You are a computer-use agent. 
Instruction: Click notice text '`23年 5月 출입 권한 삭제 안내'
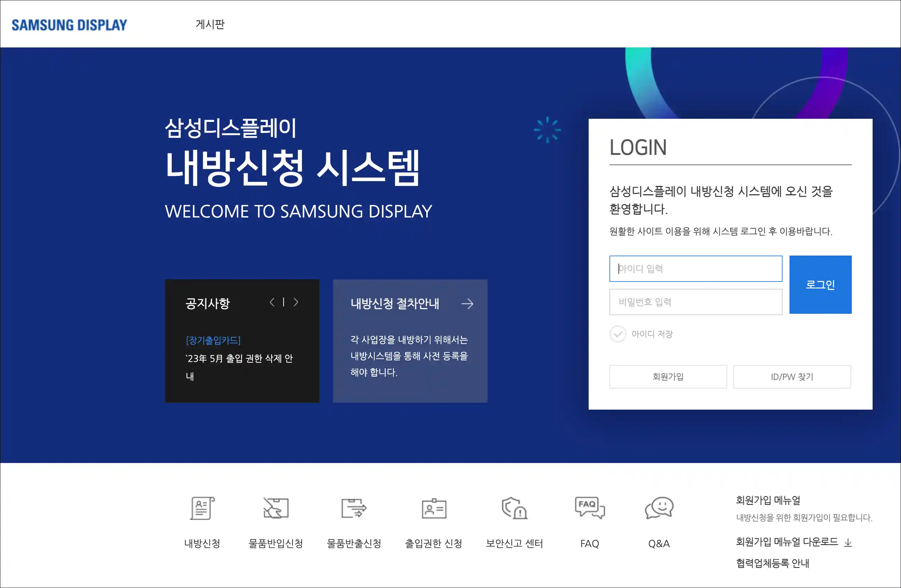click(239, 367)
